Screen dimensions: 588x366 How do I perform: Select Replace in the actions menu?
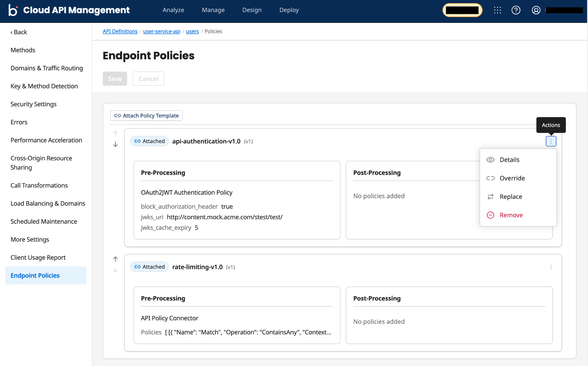(518, 197)
